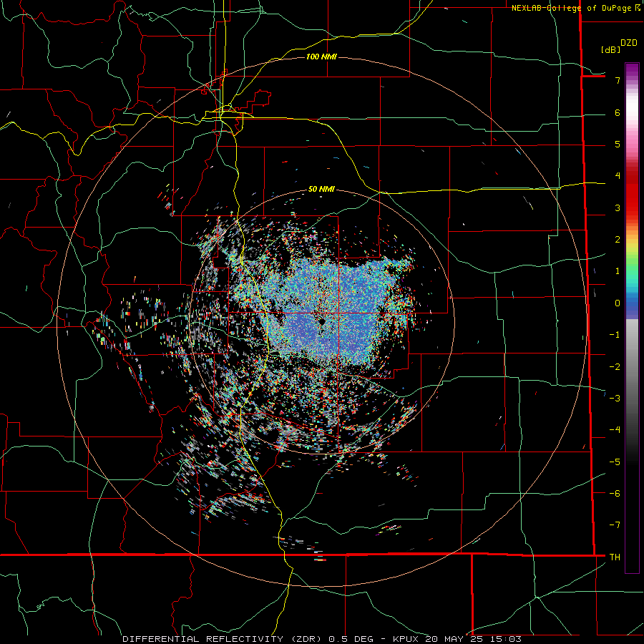
Task: Click the -3 value on the color scale
Action: (x=615, y=399)
